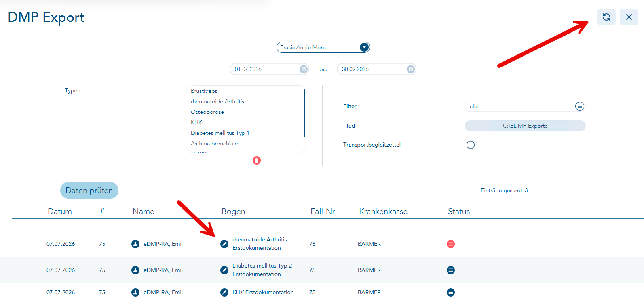Viewport: 644px width, 308px height.
Task: Click eDMP-RA, Emil in rheumatoide Arthritis row
Action: [163, 244]
